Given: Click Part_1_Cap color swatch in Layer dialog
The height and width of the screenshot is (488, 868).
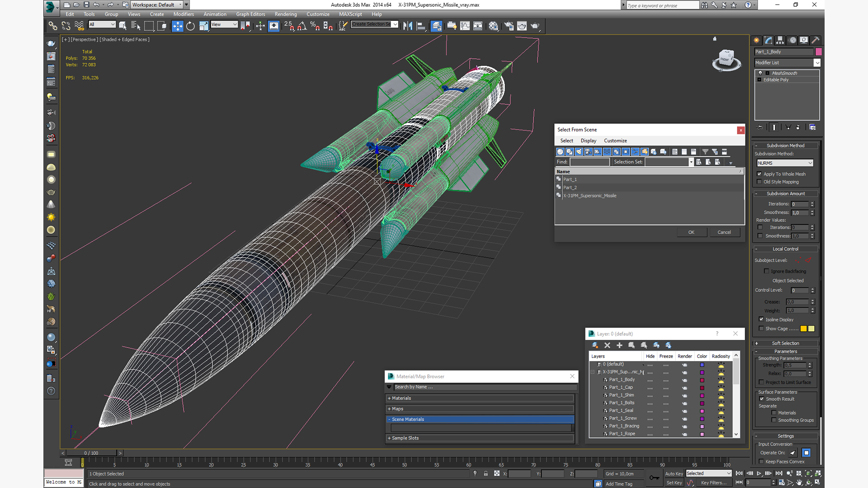Looking at the screenshot, I should tap(702, 388).
